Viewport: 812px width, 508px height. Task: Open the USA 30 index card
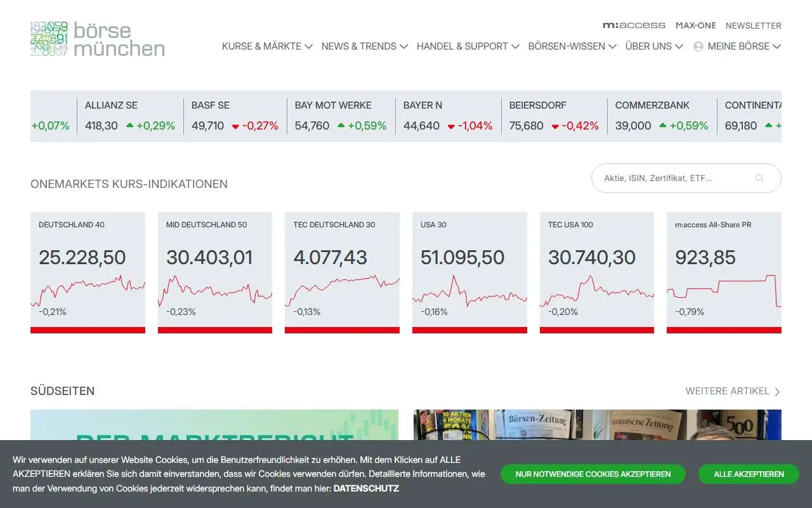pos(469,272)
